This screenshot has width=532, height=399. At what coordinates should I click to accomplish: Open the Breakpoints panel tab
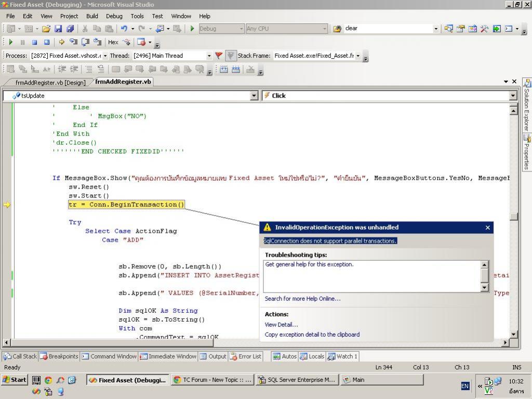tap(59, 356)
